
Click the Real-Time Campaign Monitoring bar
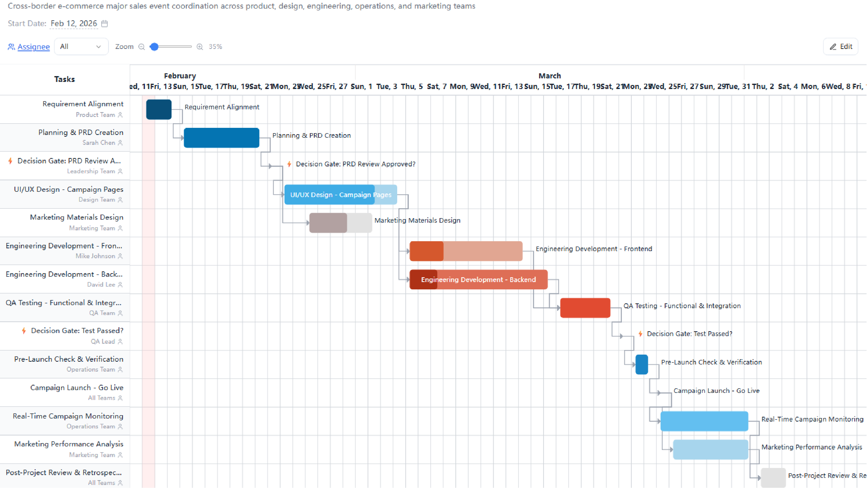pos(704,421)
